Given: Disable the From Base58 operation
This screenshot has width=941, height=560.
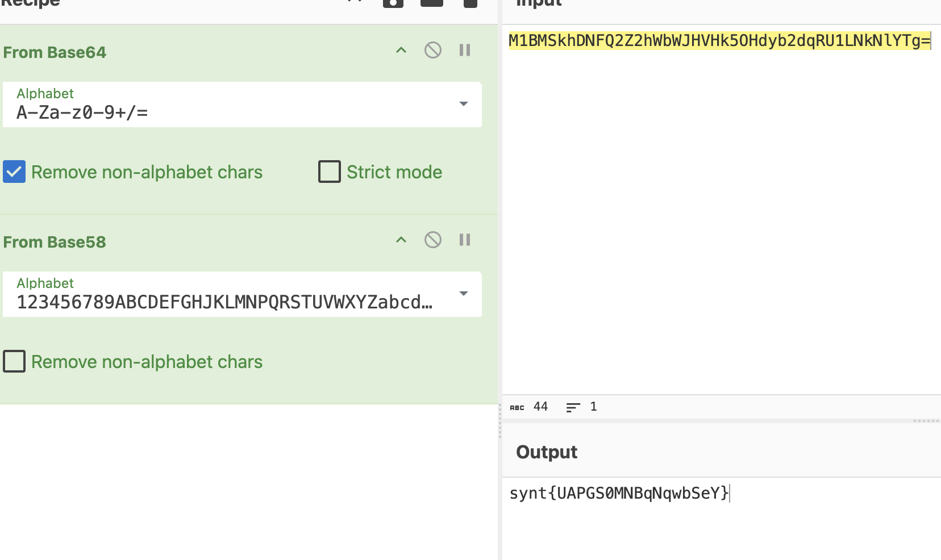Looking at the screenshot, I should click(x=433, y=240).
